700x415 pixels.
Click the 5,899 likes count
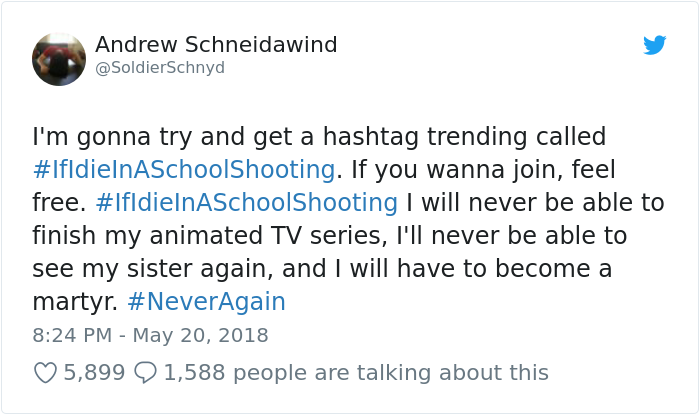pos(94,373)
